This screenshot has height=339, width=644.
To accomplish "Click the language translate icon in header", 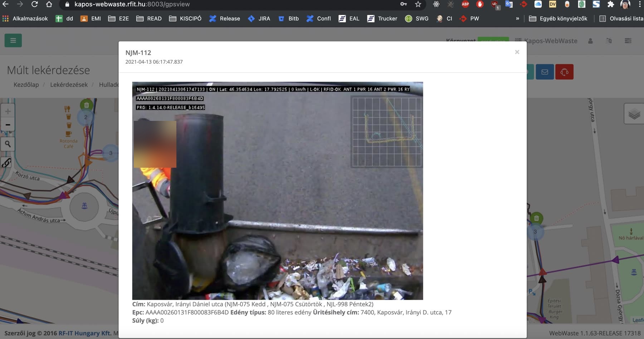I will (x=609, y=41).
